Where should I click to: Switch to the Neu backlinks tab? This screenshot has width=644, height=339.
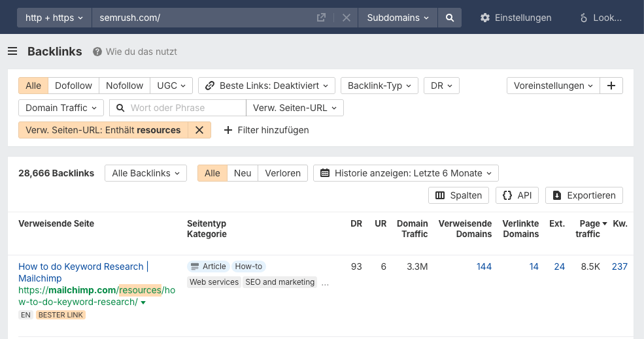243,173
